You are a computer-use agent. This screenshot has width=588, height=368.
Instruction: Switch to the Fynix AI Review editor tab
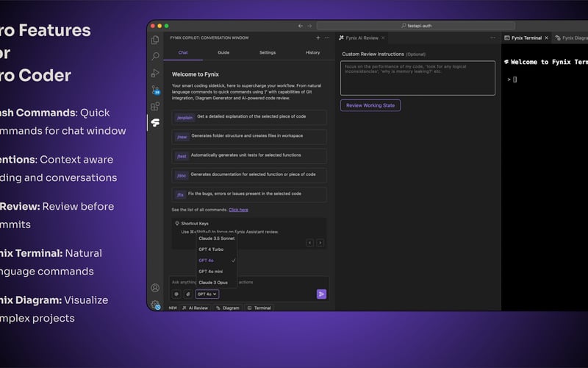[x=362, y=38]
